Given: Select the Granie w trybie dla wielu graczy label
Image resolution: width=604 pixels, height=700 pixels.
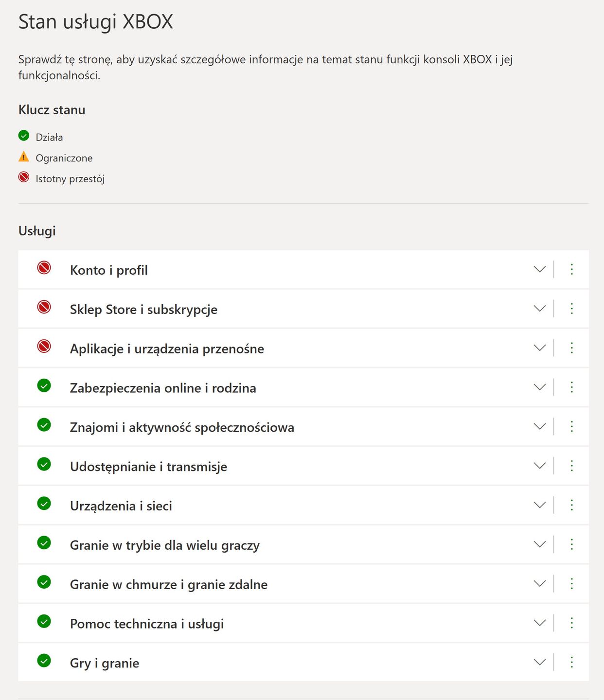Looking at the screenshot, I should point(165,545).
